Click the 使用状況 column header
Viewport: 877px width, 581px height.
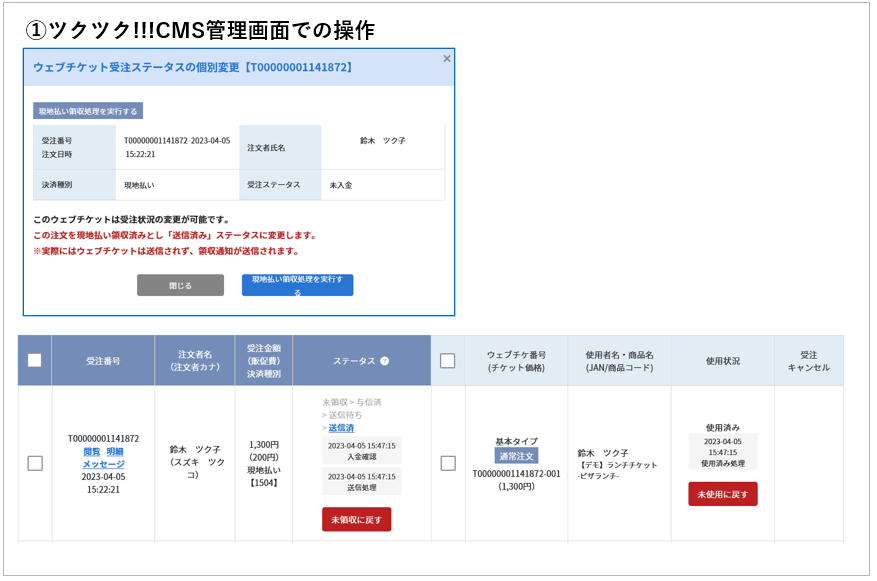click(x=723, y=361)
